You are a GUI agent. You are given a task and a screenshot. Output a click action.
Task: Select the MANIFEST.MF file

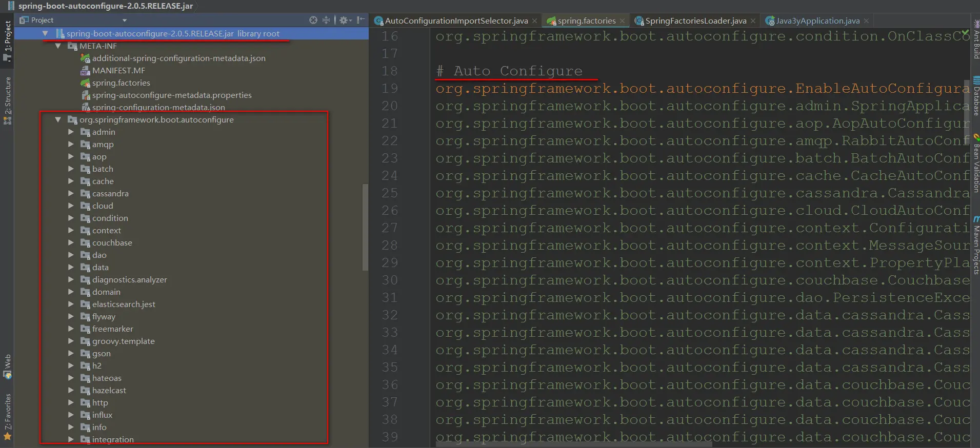[118, 70]
